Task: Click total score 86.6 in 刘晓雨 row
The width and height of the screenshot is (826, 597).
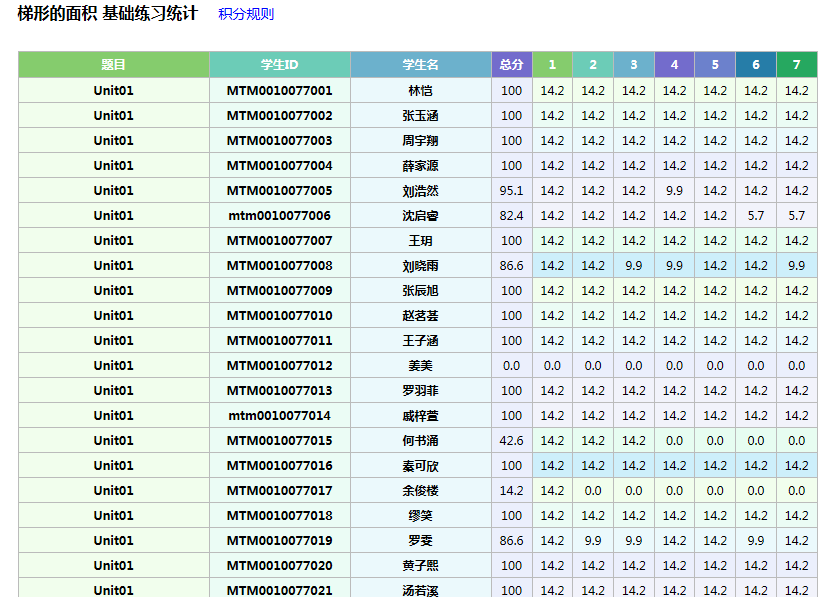Action: [x=512, y=266]
